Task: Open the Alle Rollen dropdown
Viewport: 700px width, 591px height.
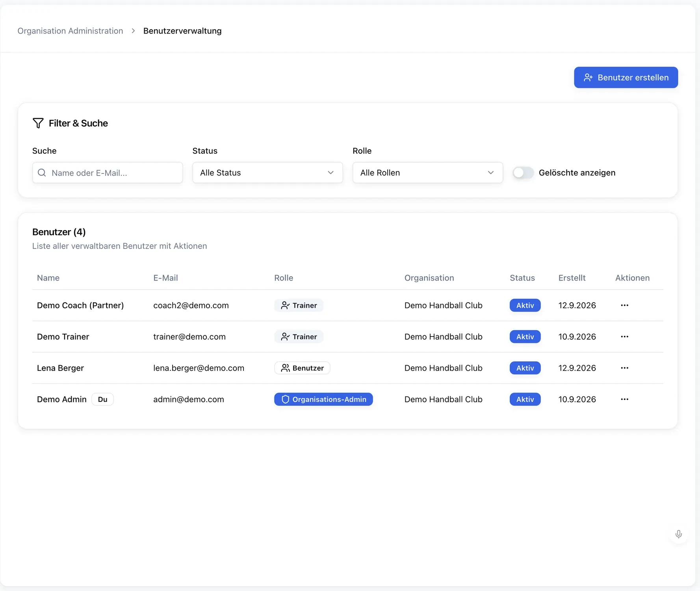Action: click(x=427, y=173)
